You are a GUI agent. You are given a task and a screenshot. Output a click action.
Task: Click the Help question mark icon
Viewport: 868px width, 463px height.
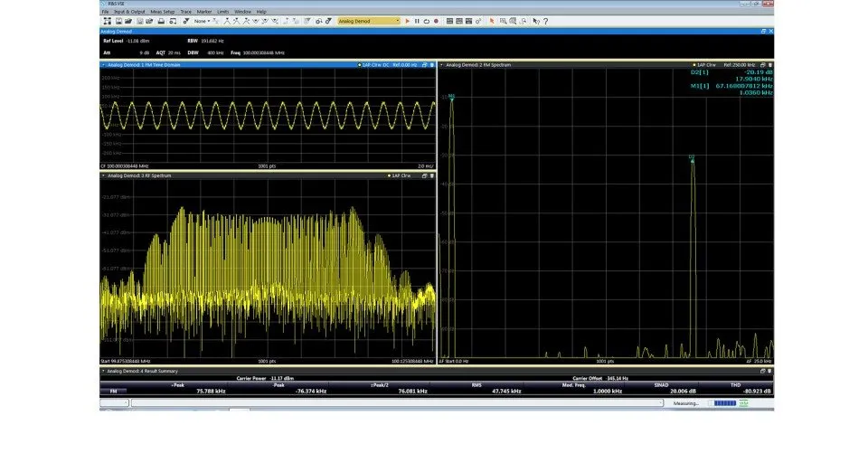pyautogui.click(x=546, y=21)
